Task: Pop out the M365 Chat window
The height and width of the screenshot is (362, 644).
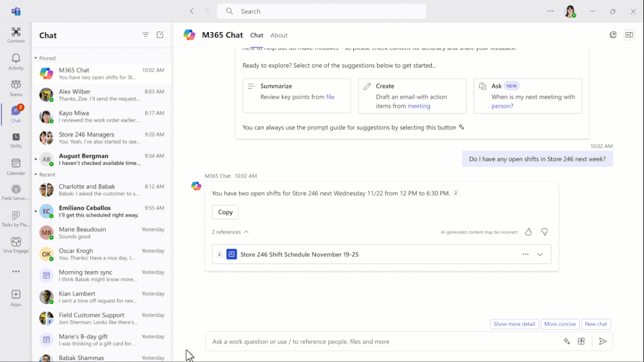Action: (x=613, y=35)
